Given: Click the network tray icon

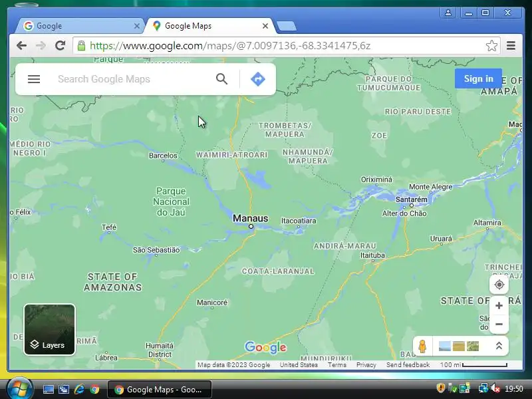Looking at the screenshot, I should click(483, 388).
